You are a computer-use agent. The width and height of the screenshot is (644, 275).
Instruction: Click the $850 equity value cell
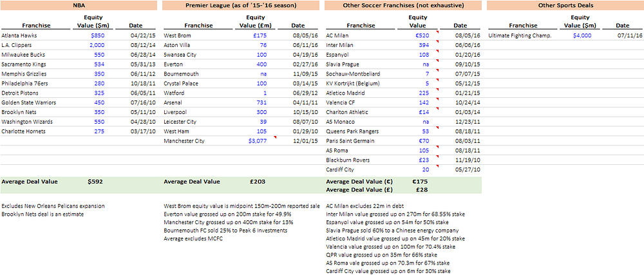(x=98, y=35)
